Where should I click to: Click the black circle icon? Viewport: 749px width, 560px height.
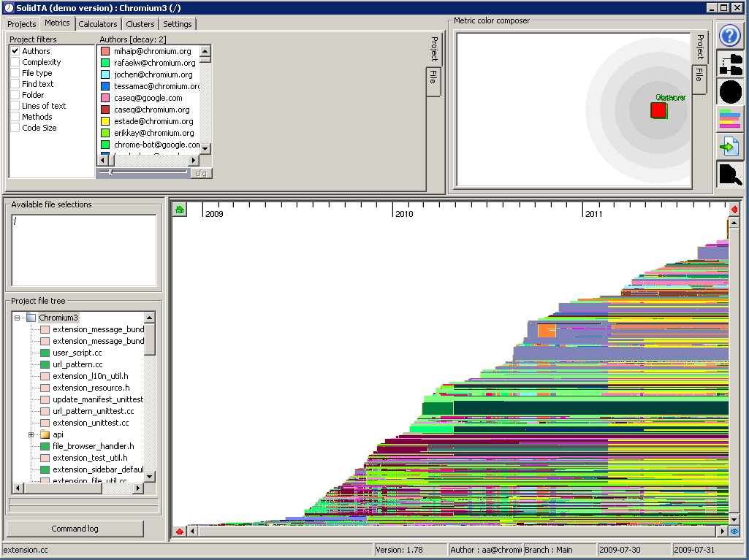(730, 92)
